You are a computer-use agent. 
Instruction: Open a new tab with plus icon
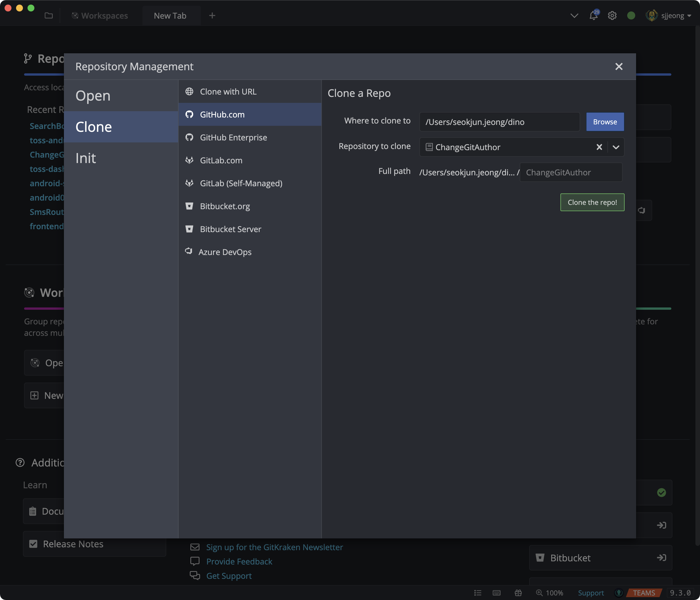coord(212,15)
